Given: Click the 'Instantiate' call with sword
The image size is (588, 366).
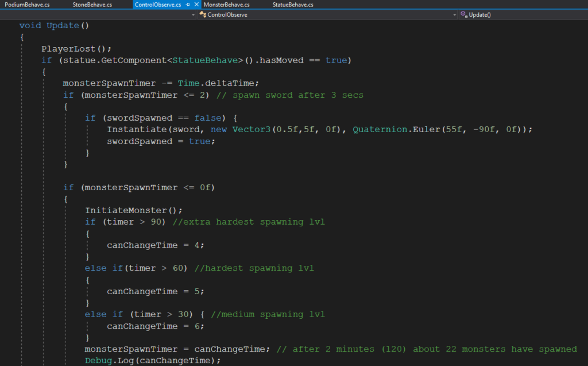Looking at the screenshot, I should coord(137,129).
